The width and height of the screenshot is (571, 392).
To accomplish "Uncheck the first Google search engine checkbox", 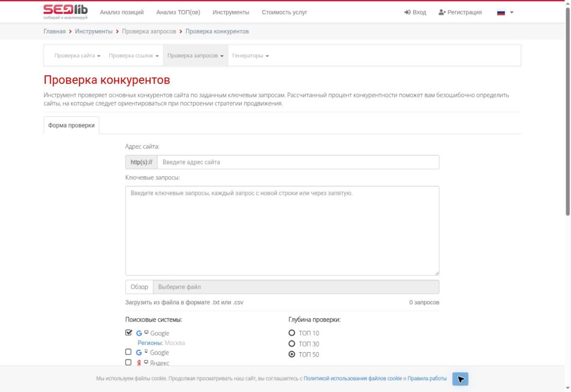I will tap(129, 333).
